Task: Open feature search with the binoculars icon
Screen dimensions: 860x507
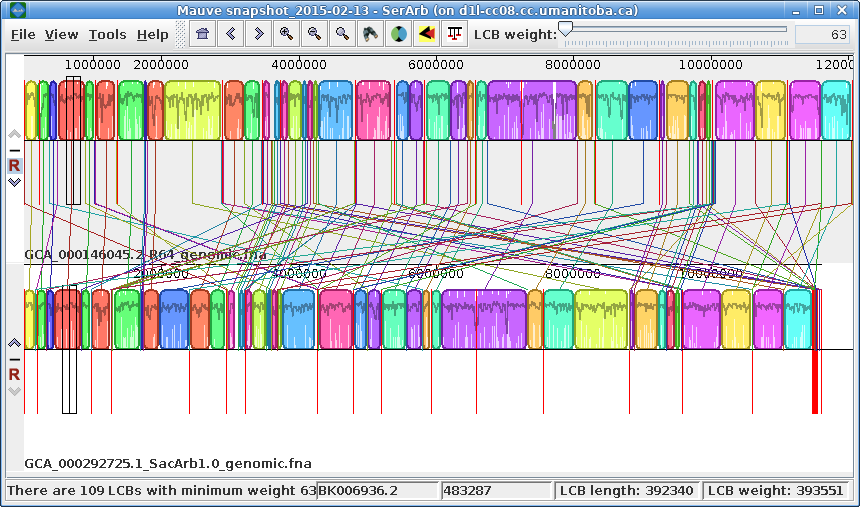Action: click(x=371, y=34)
